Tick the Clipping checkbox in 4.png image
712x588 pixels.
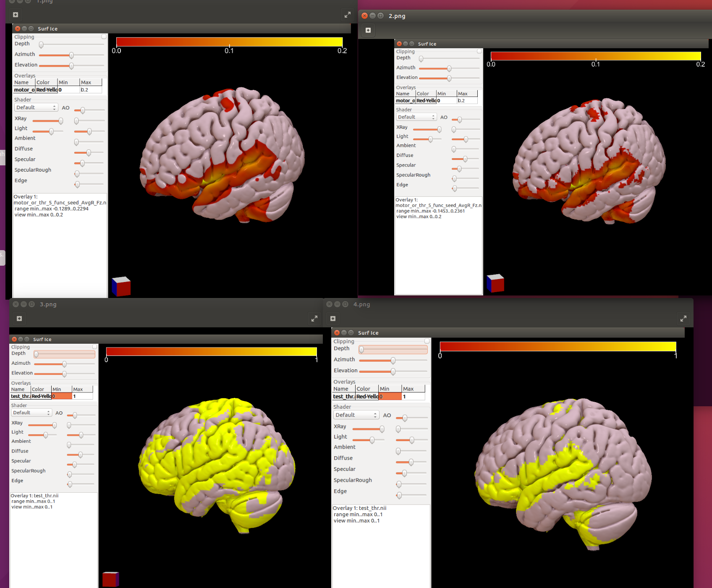427,341
